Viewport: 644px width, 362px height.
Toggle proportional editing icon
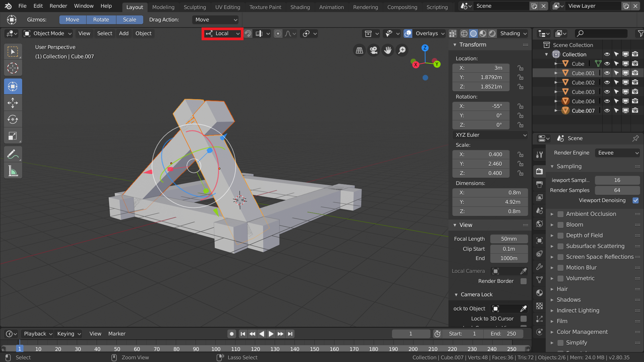278,34
